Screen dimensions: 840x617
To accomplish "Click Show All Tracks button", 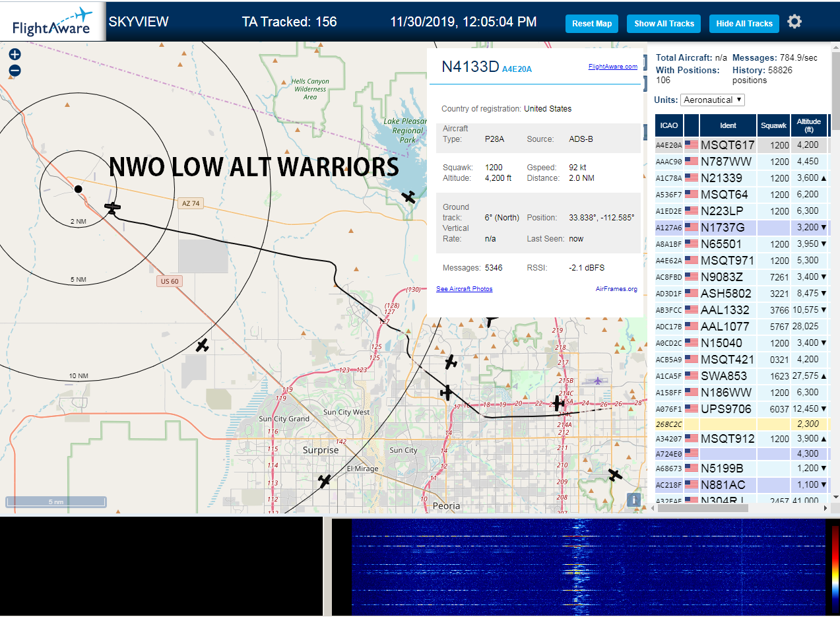I will click(x=664, y=24).
